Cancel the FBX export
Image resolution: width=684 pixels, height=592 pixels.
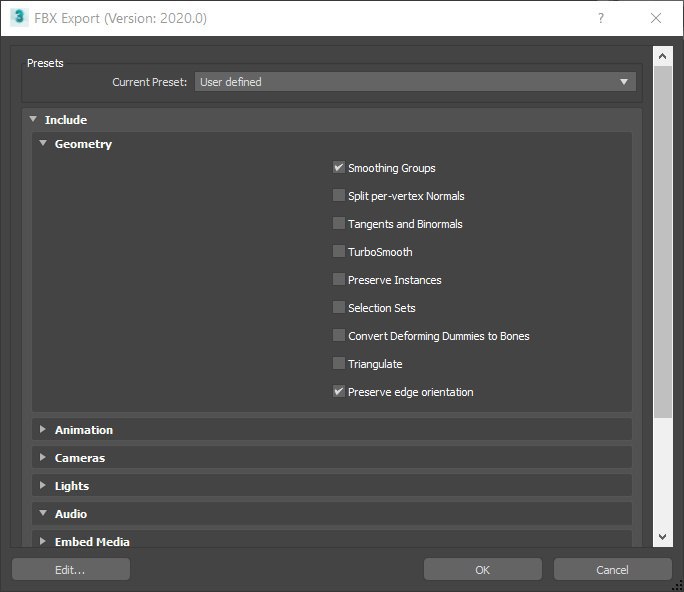(x=612, y=569)
